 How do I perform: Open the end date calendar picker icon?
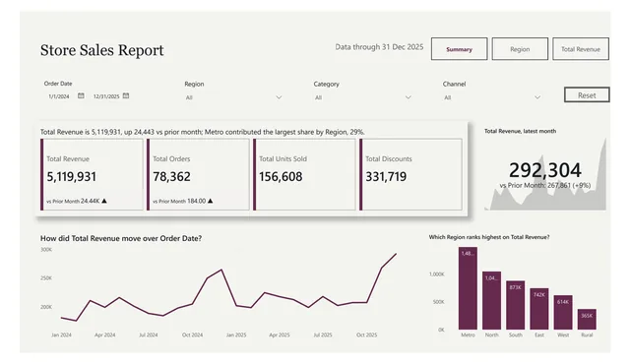pyautogui.click(x=126, y=95)
